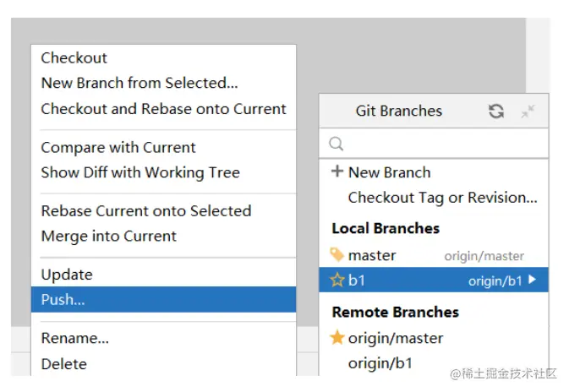Screen dimensions: 569x392
Task: Expand the b1 branch submenu arrow
Action: point(532,280)
